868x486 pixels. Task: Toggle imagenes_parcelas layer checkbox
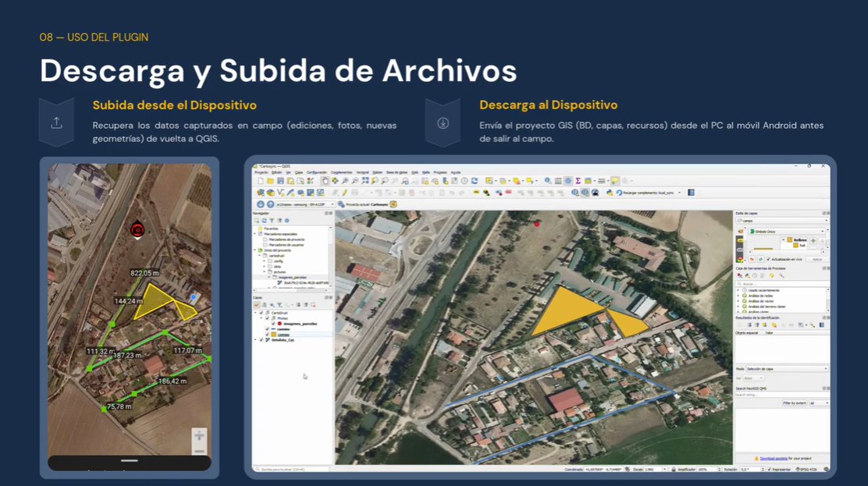pyautogui.click(x=273, y=324)
